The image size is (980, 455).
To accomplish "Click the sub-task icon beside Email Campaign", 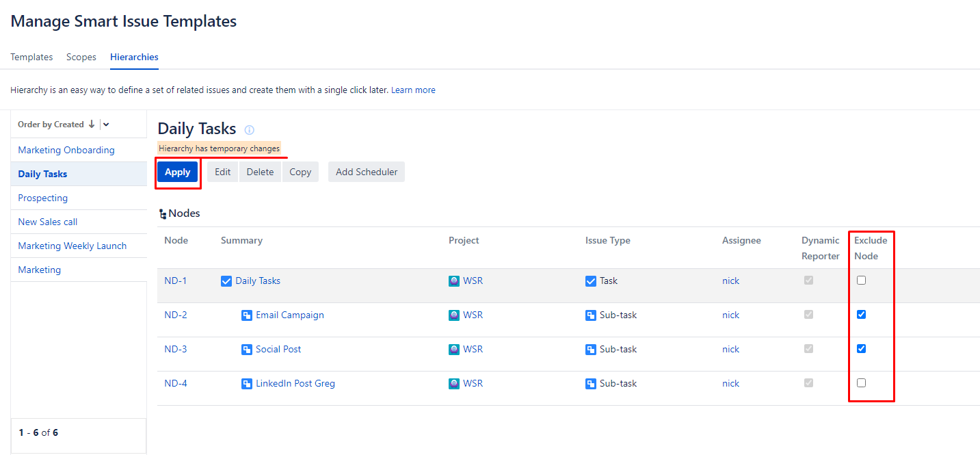I will click(247, 315).
